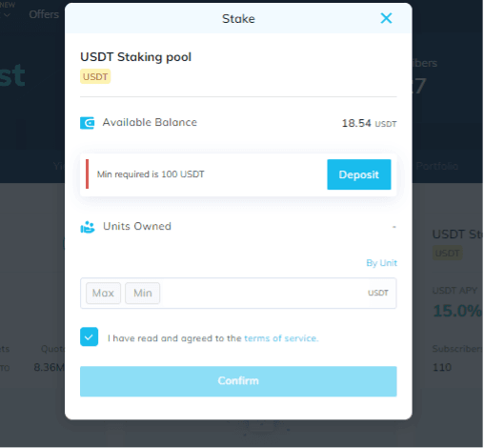This screenshot has height=448, width=484.
Task: Open the Offers menu in background navbar
Action: (44, 14)
